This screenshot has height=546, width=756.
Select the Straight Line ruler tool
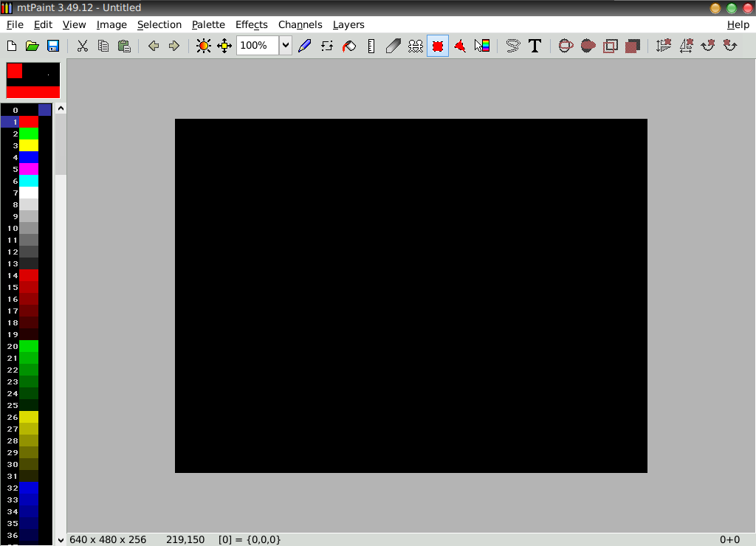pyautogui.click(x=371, y=46)
